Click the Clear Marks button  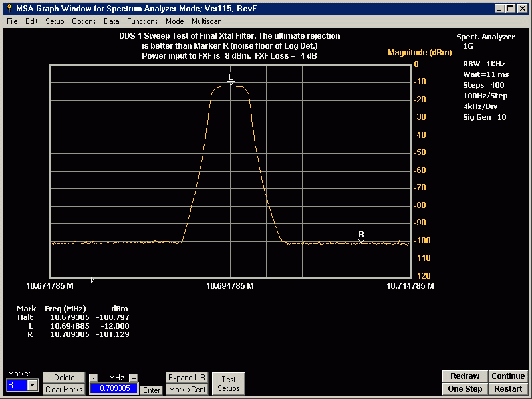(x=64, y=390)
